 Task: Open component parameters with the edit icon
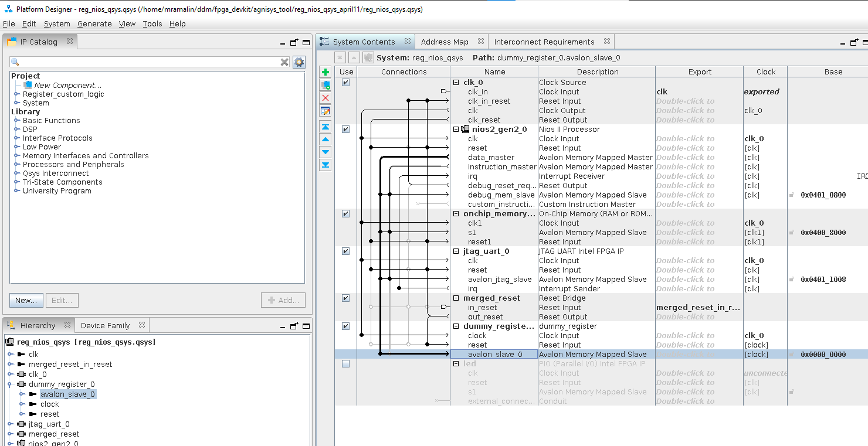point(325,111)
